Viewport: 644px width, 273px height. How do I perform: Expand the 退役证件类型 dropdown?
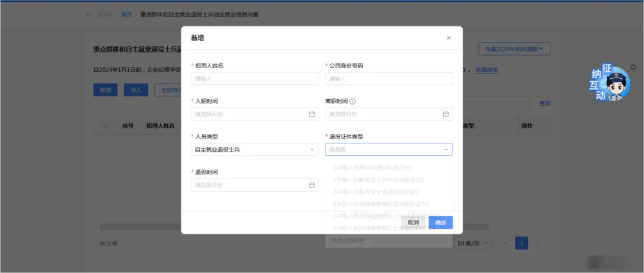(x=389, y=149)
